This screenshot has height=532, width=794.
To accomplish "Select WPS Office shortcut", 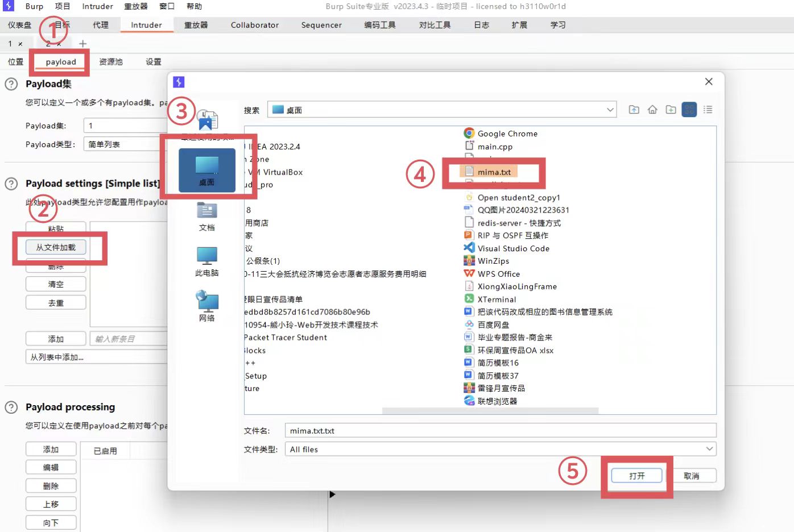I will (492, 274).
